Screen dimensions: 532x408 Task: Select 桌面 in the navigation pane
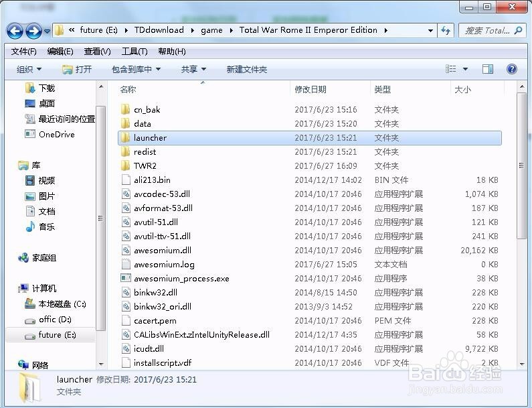tap(40, 103)
